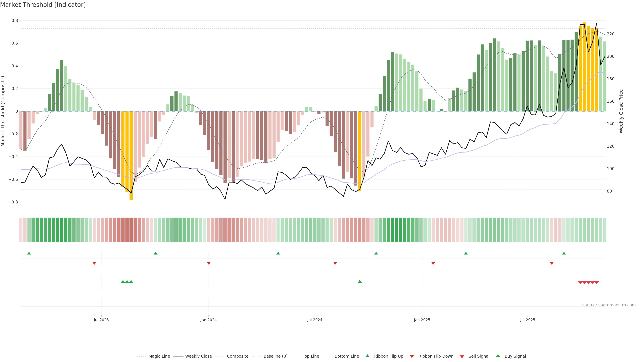Click the Weekly Close Price axis title

621,111
